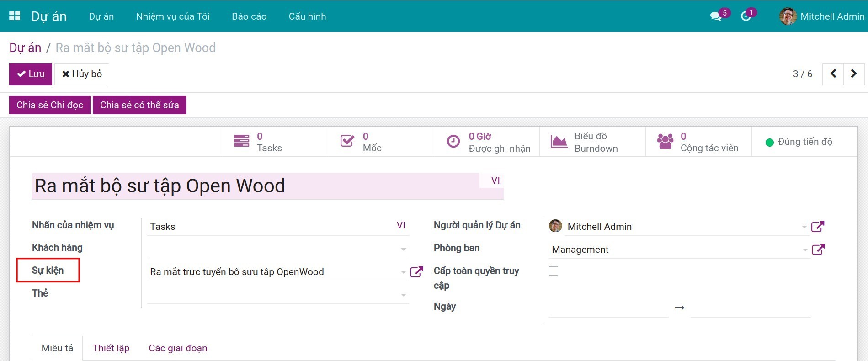Open the activities clock icon
Image resolution: width=868 pixels, height=361 pixels.
pyautogui.click(x=746, y=16)
